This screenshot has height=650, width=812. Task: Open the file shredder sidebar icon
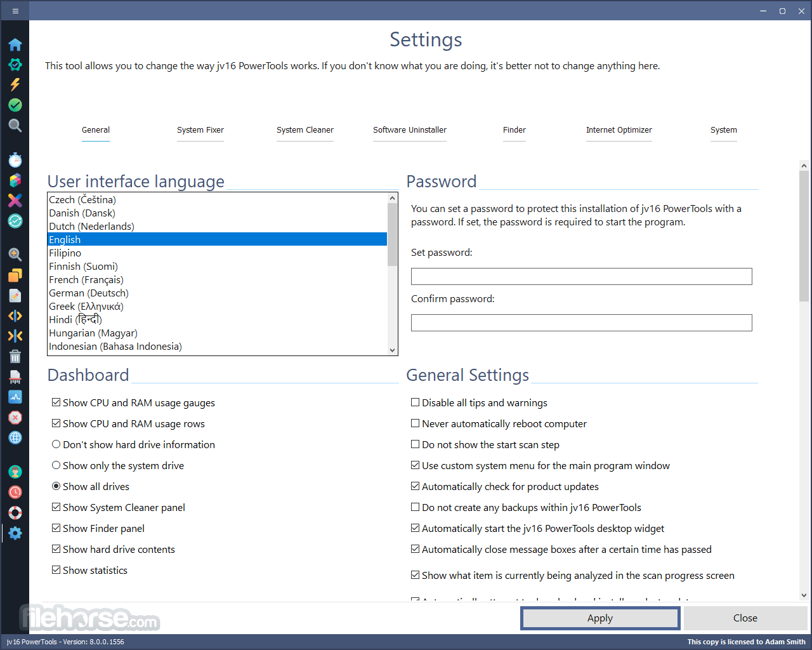point(15,376)
